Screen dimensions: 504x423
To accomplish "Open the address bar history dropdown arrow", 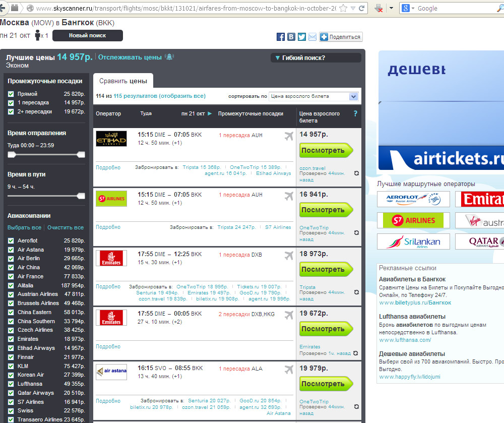I will coord(353,9).
